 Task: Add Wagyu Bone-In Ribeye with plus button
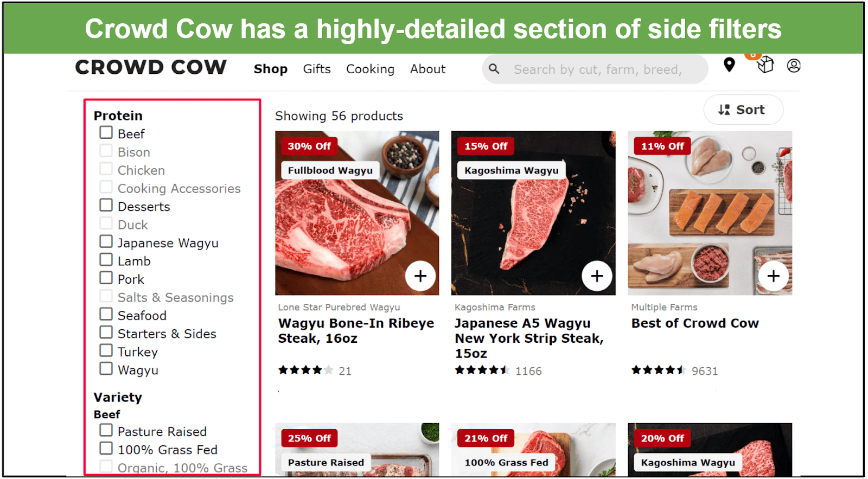(x=420, y=276)
